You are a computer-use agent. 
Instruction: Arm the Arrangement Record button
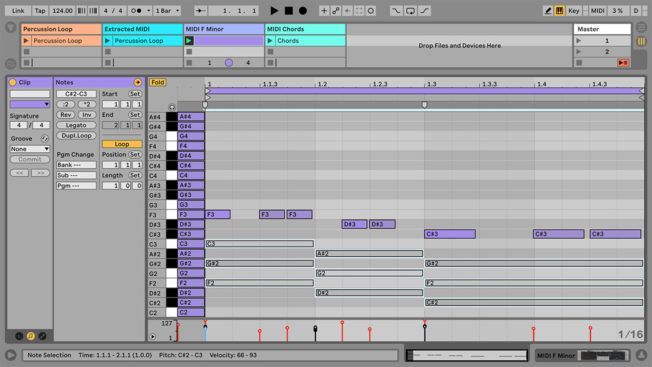(x=303, y=10)
